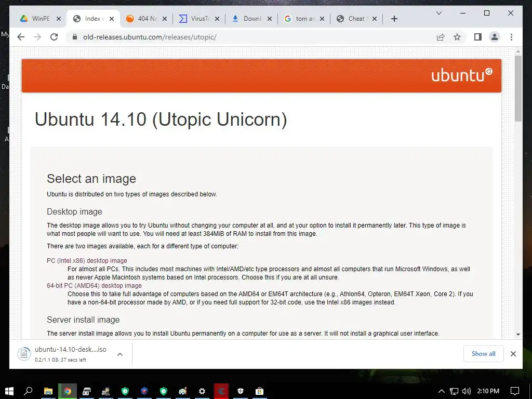Go forward with the Forward arrow
Screen dimensions: 532x399
[x=37, y=37]
